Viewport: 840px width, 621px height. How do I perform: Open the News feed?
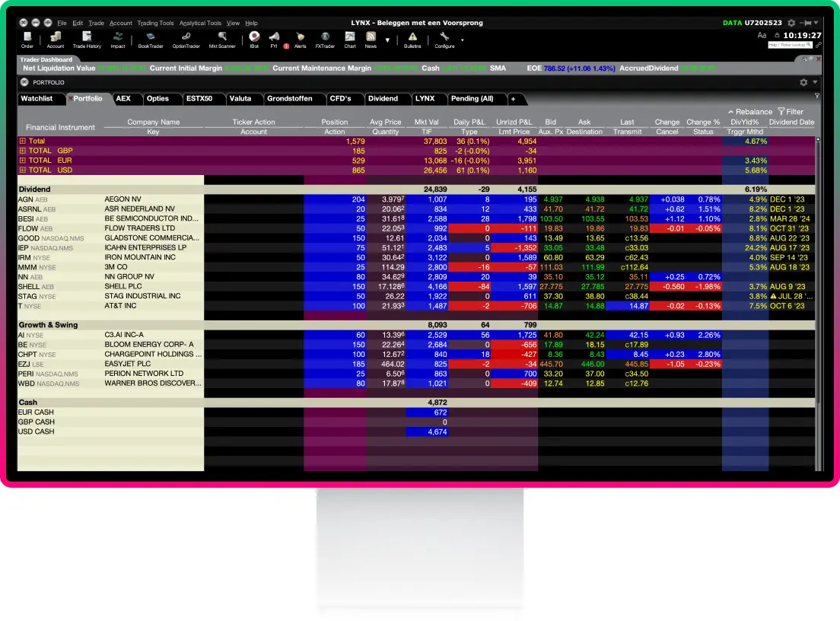(371, 40)
